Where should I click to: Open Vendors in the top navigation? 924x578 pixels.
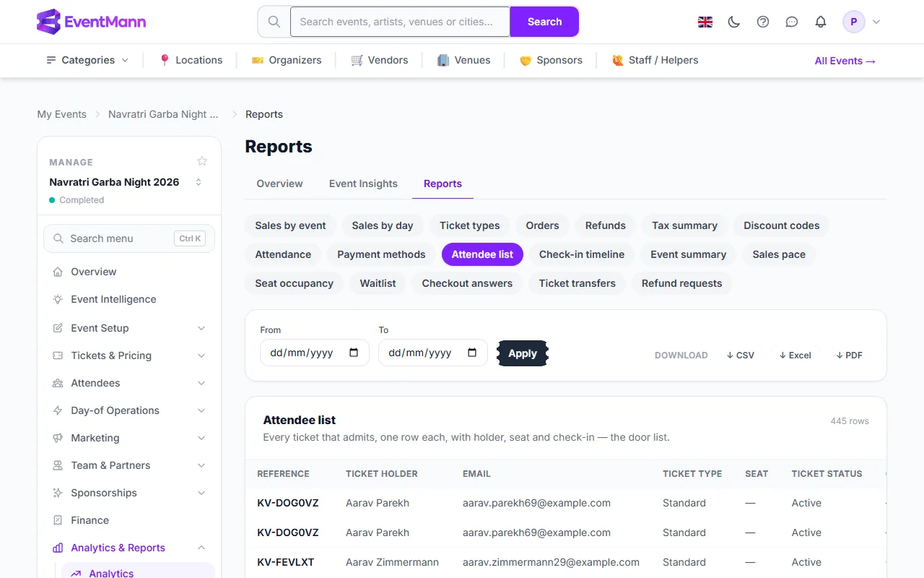tap(380, 60)
